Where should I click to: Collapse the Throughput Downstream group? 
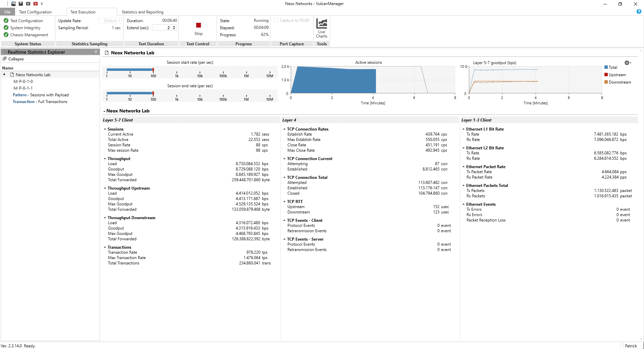point(105,217)
